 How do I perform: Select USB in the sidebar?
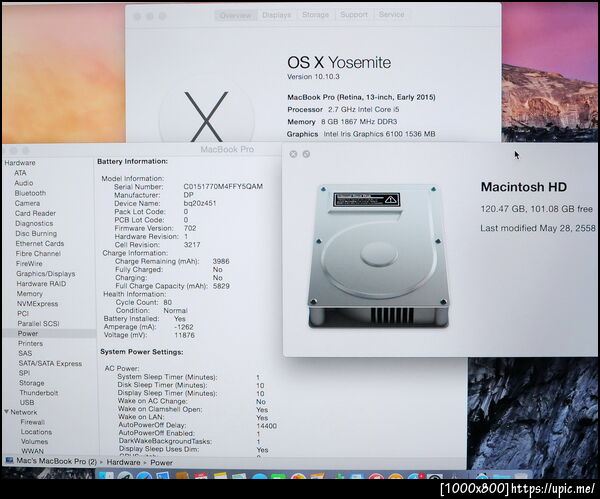click(27, 403)
